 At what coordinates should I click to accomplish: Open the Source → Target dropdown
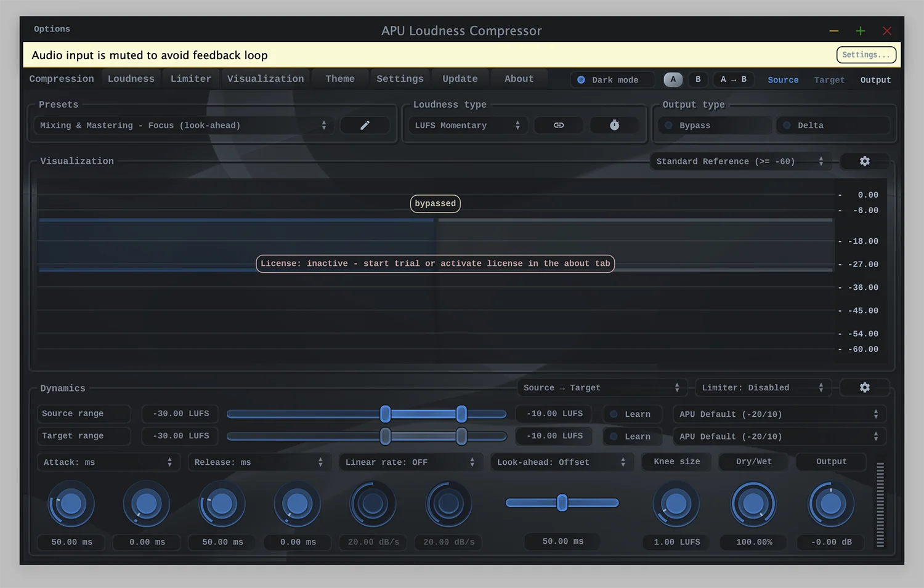tap(602, 388)
